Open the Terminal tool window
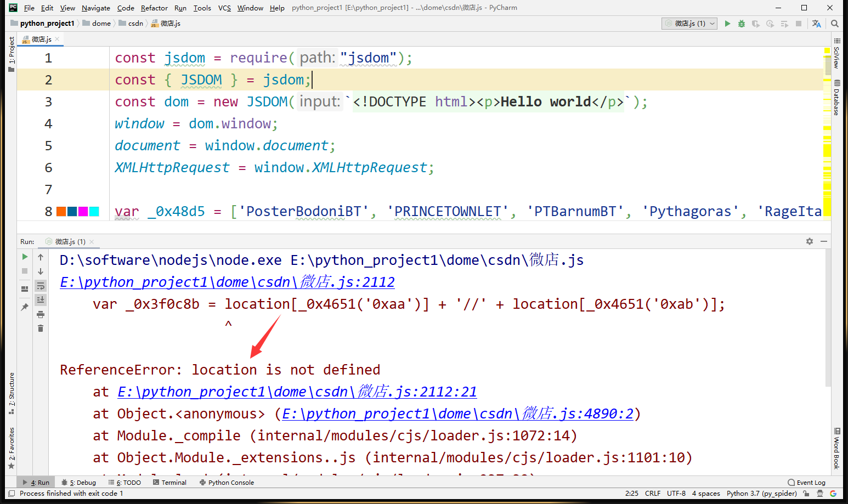This screenshot has width=848, height=504. pyautogui.click(x=169, y=483)
